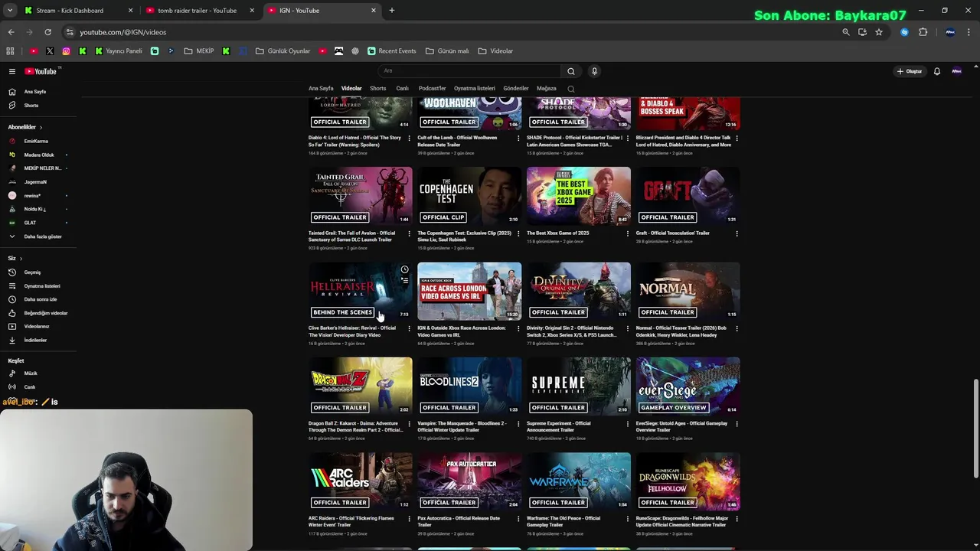Open the Copenhagen Test clip thumbnail

tap(469, 196)
